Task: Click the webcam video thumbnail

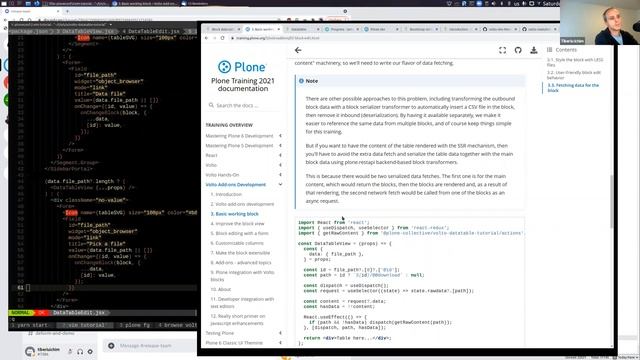Action: click(x=600, y=22)
